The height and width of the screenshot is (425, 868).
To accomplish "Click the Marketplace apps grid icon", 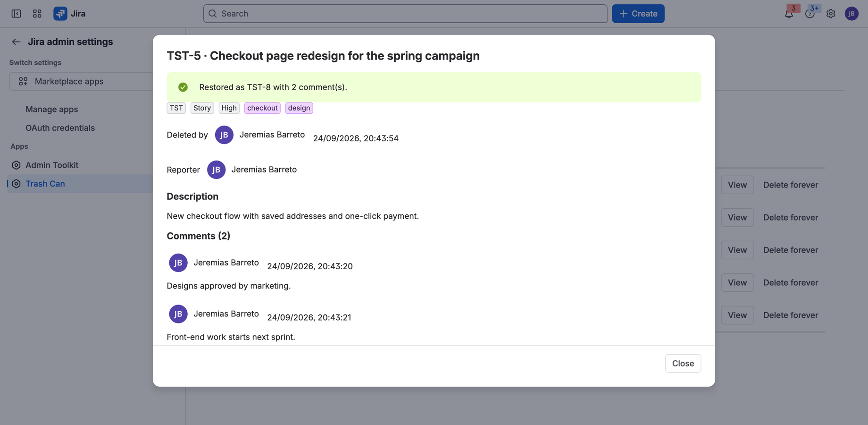I will (23, 82).
